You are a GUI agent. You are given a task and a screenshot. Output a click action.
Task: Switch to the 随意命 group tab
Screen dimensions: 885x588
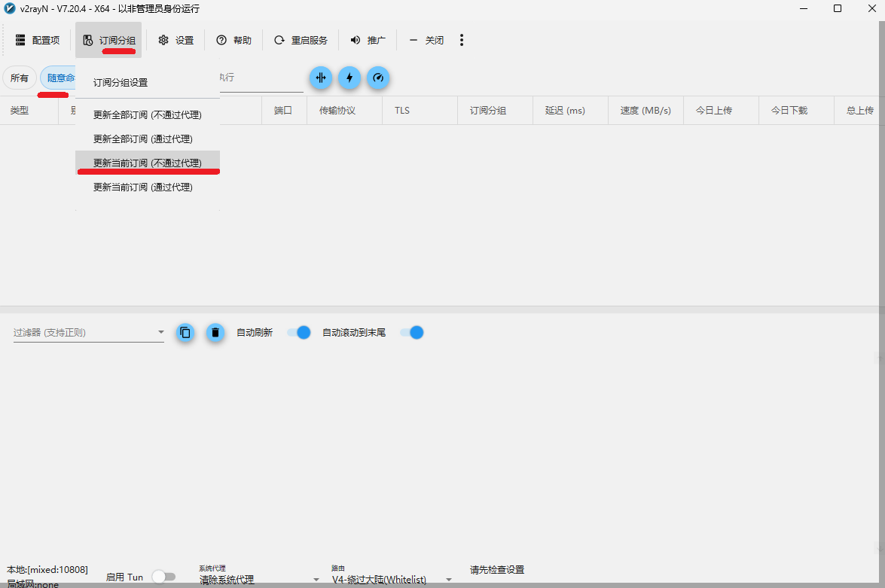[58, 78]
